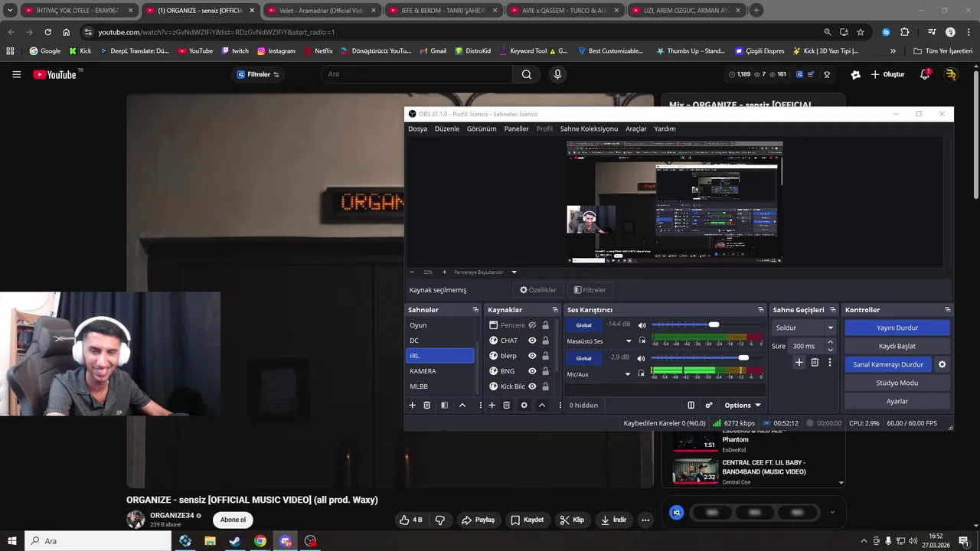This screenshot has width=980, height=551.
Task: Open Steam from Windows taskbar
Action: click(x=235, y=541)
